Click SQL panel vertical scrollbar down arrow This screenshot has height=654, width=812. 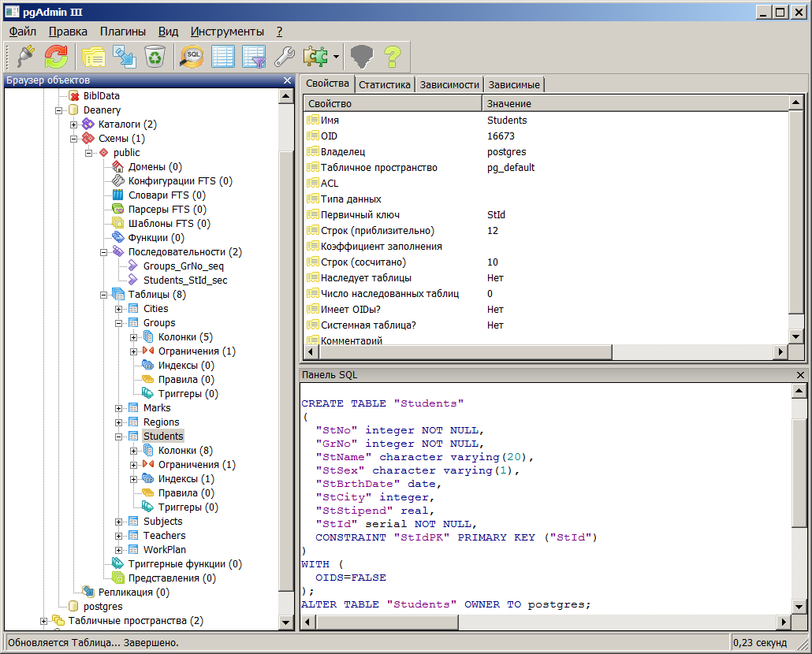tap(799, 607)
